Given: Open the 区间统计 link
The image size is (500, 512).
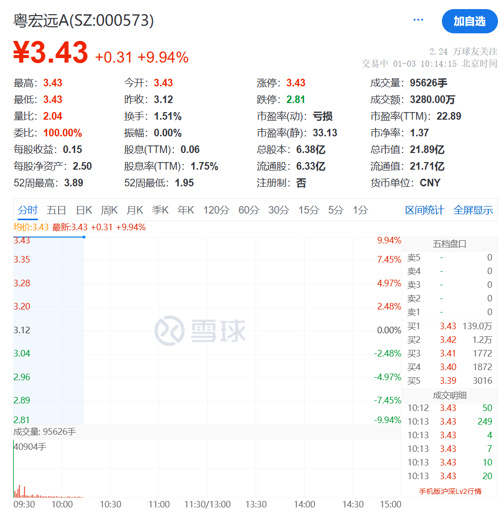Looking at the screenshot, I should click(x=424, y=210).
